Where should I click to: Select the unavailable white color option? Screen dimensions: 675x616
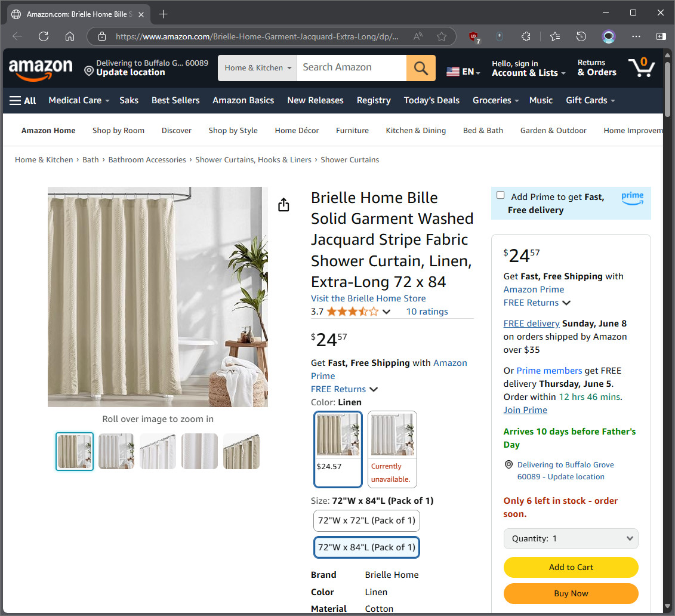click(392, 449)
